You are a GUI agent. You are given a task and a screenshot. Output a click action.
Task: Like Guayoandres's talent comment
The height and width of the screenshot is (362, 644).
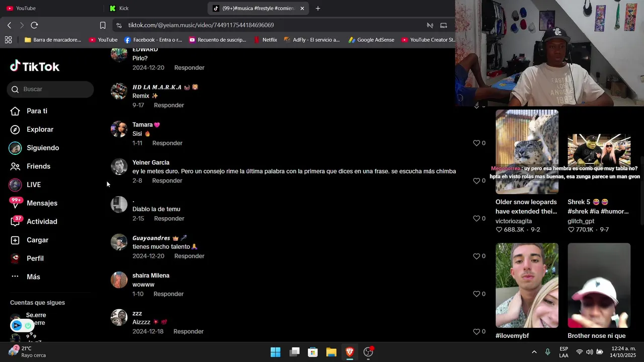tap(476, 256)
